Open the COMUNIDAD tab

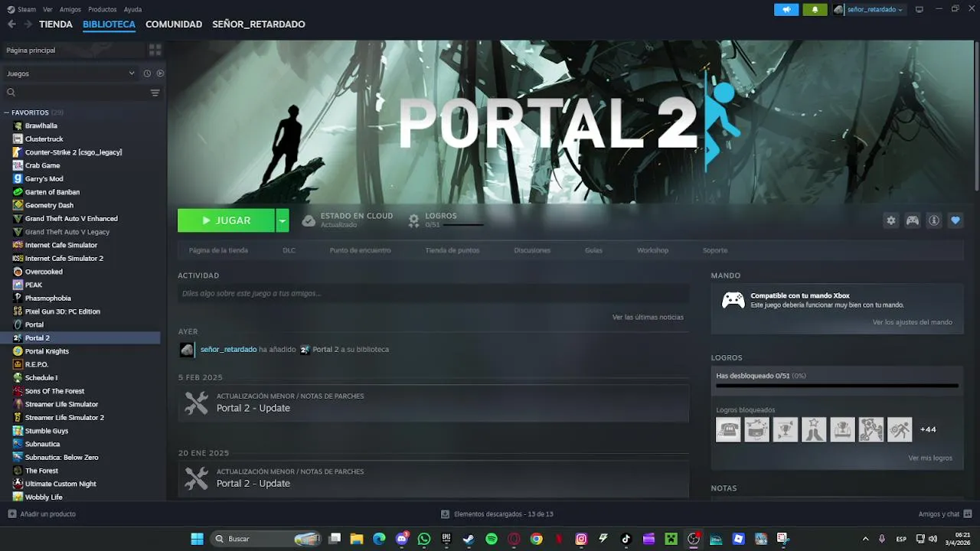coord(174,24)
